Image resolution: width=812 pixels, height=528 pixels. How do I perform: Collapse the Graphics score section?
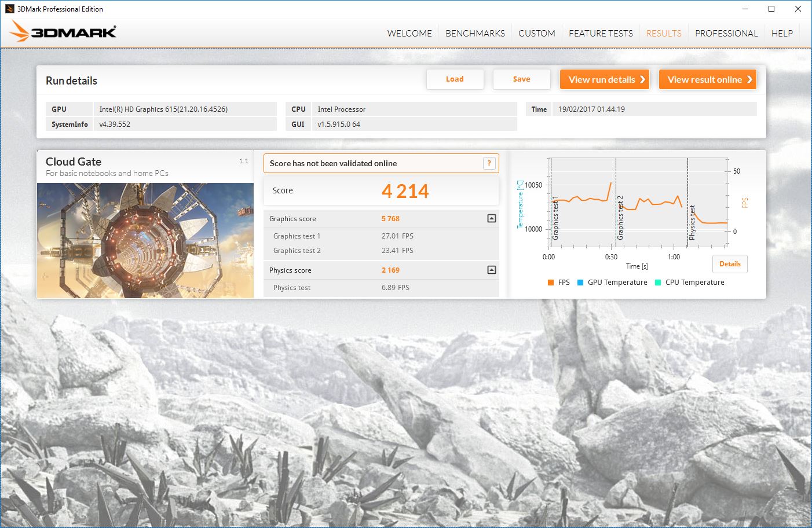491,218
